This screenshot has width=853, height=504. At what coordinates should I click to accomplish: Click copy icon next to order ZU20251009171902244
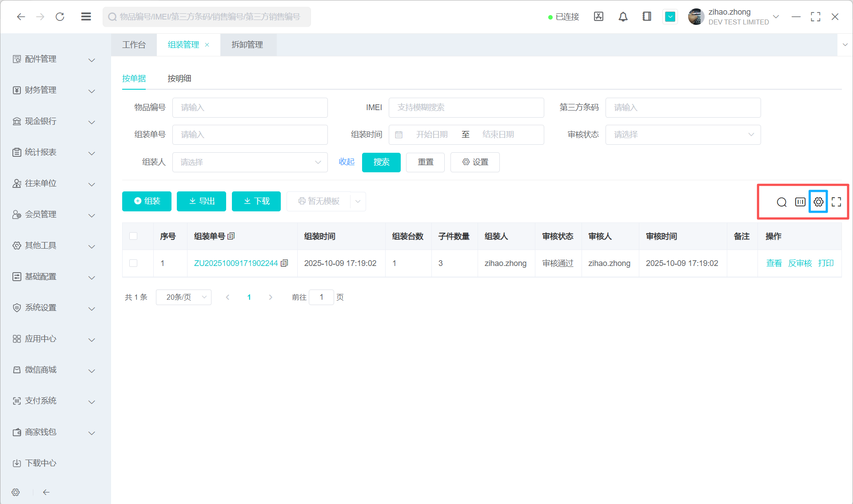(x=284, y=263)
